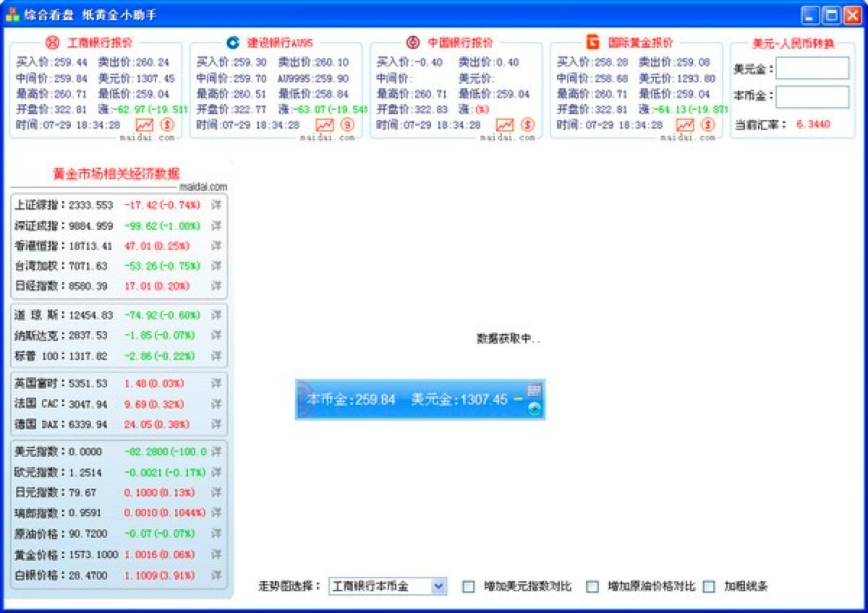This screenshot has height=613, width=868.
Task: Open the 中国银行 trend chart icon
Action: pos(505,125)
